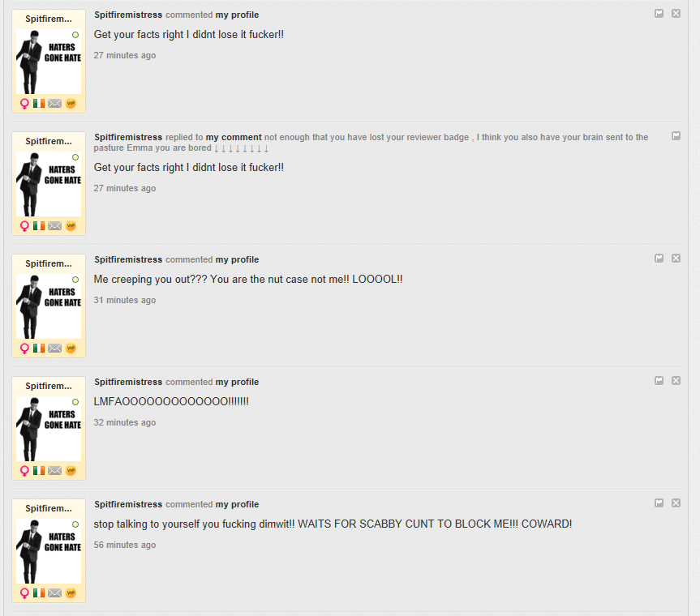This screenshot has width=700, height=616.
Task: Open 'my profile' link in the LMFAO comment header
Action: pyautogui.click(x=237, y=382)
